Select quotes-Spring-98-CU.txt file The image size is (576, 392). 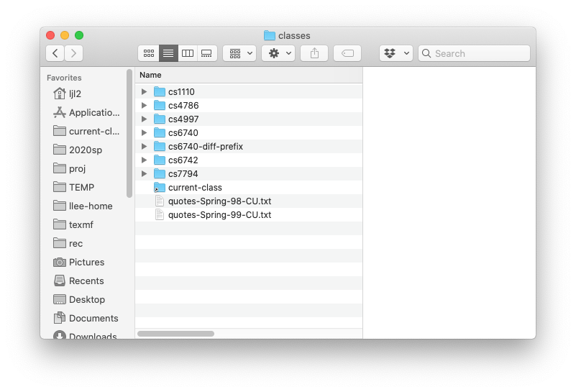click(x=219, y=201)
